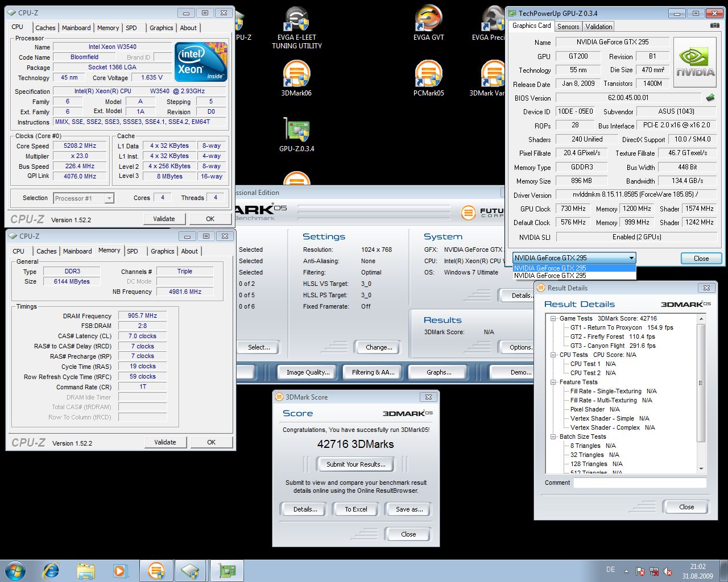This screenshot has width=728, height=582.
Task: Choose the highlighted GTX 295 dropdown entry
Action: (x=574, y=268)
